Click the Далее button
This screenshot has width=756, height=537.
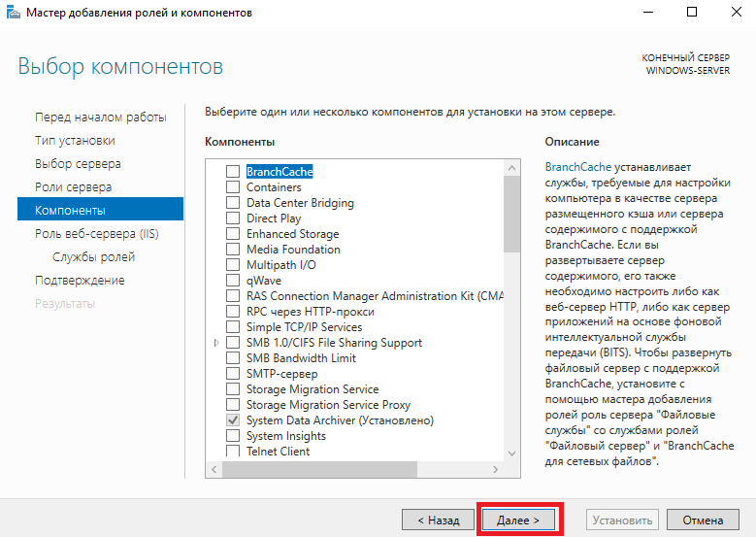coord(518,520)
